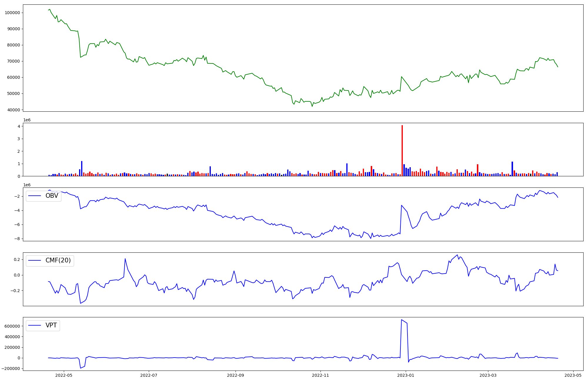Click the CMF(20) legend label
Image resolution: width=588 pixels, height=382 pixels.
pos(58,260)
